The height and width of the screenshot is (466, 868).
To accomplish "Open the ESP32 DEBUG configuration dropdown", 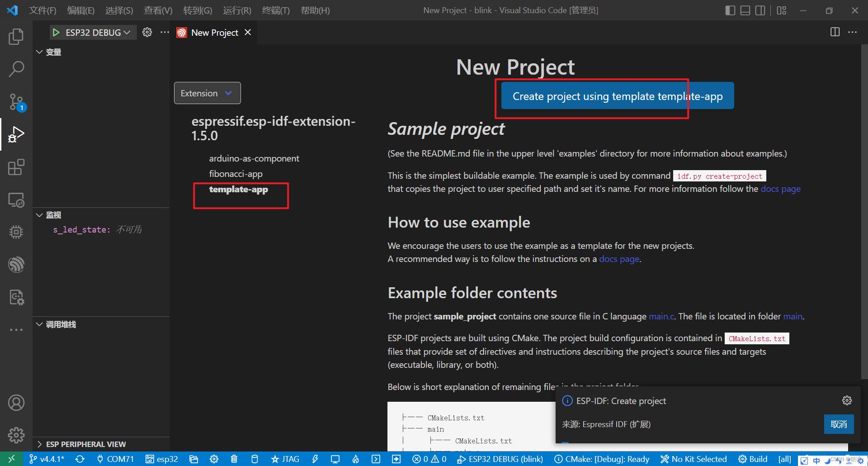I will pos(98,33).
